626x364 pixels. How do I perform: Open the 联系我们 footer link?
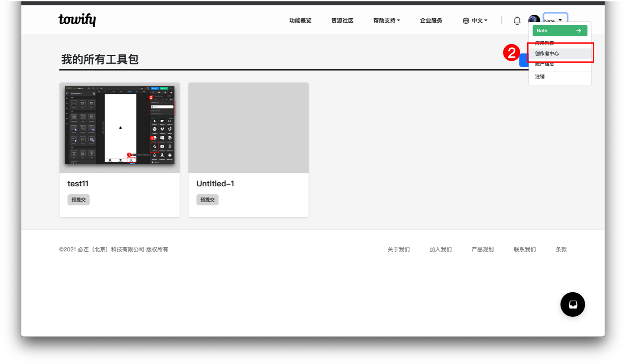point(525,249)
